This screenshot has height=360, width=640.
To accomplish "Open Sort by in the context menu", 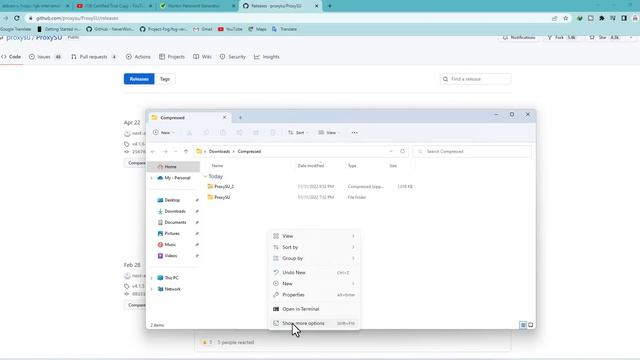I will click(313, 247).
